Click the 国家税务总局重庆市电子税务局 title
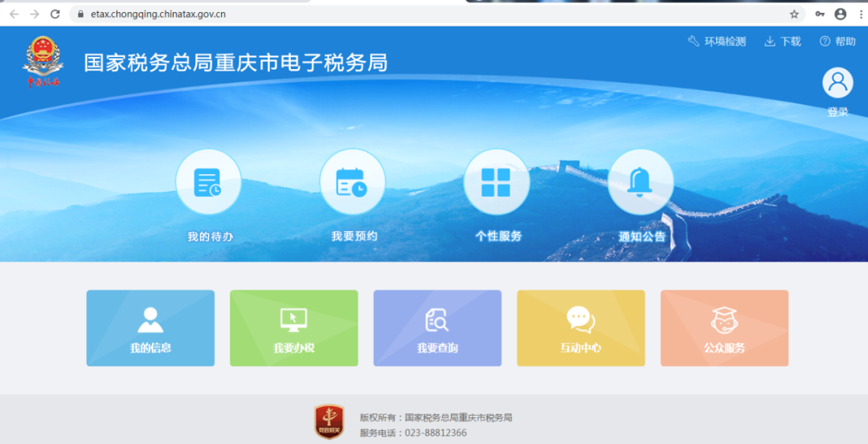This screenshot has height=444, width=868. [x=235, y=63]
